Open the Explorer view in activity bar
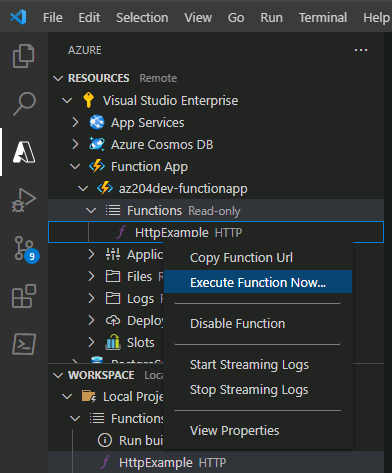 tap(23, 56)
